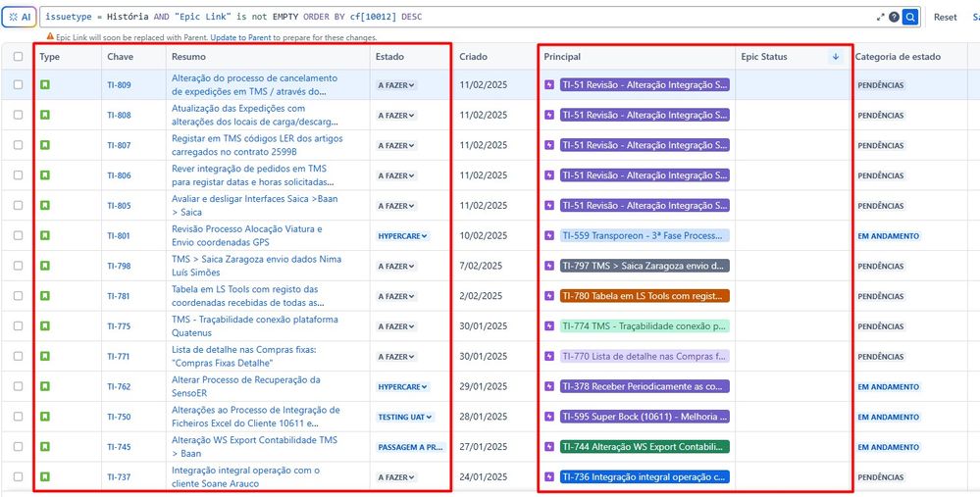The height and width of the screenshot is (497, 980).
Task: Open the dark green epic TI-744 label
Action: click(x=645, y=446)
